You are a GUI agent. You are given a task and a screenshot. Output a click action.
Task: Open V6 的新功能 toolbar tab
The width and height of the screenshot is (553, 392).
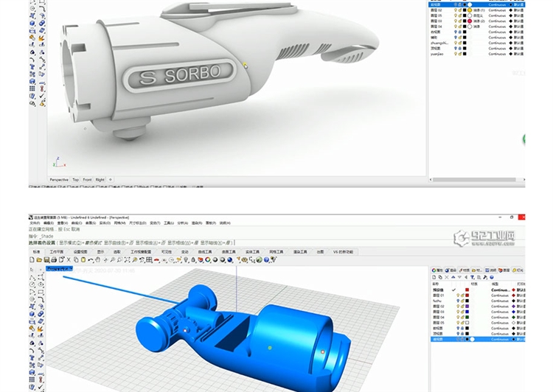(343, 252)
